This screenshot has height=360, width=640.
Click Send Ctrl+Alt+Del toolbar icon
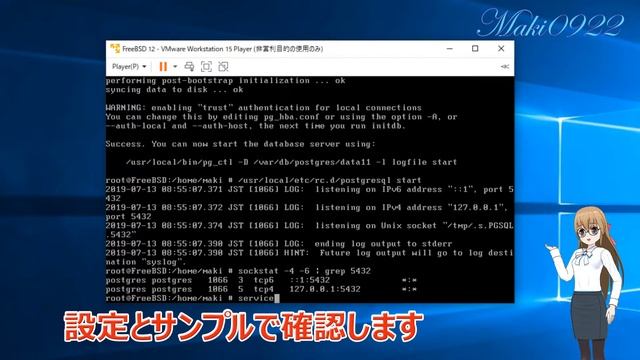coord(189,67)
